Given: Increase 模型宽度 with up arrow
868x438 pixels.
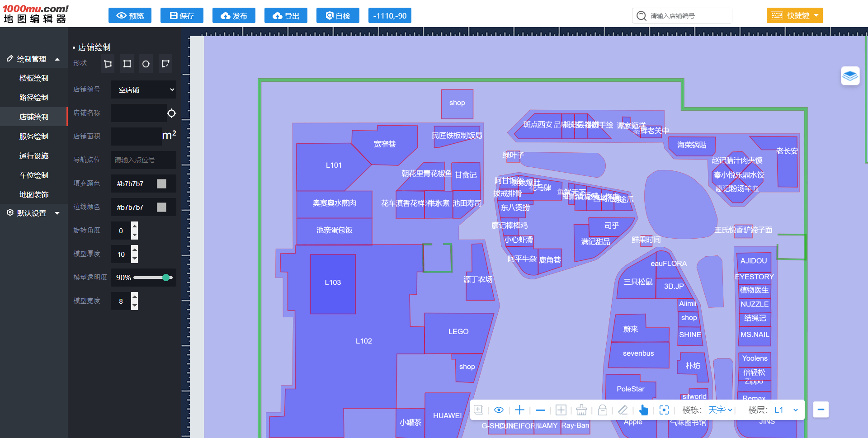Looking at the screenshot, I should (x=134, y=296).
